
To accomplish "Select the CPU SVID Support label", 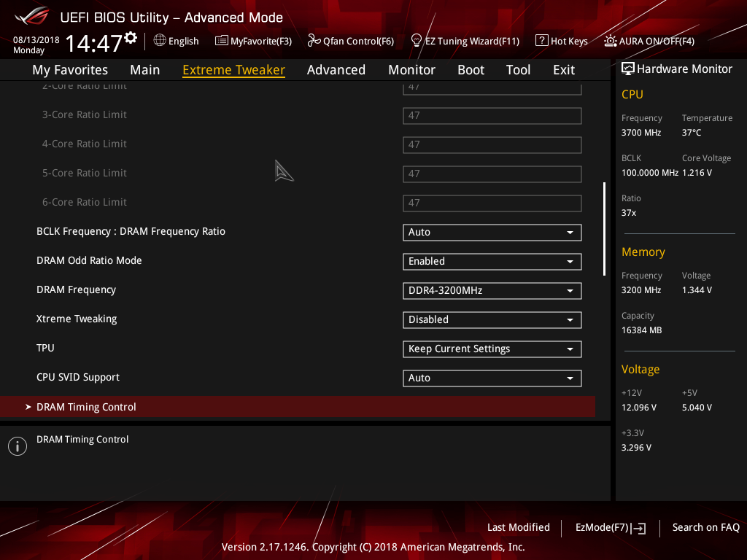I will (x=77, y=377).
